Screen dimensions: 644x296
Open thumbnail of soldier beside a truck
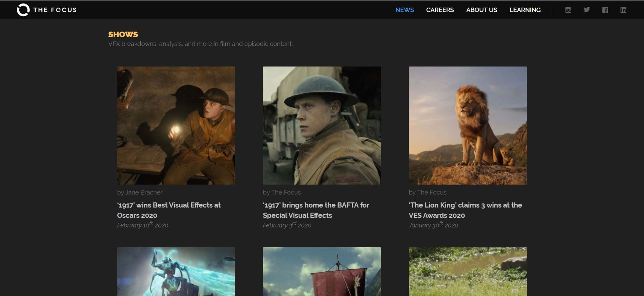click(322, 126)
